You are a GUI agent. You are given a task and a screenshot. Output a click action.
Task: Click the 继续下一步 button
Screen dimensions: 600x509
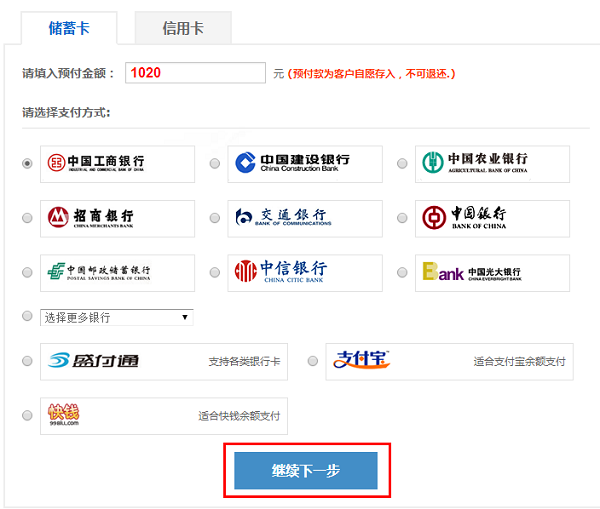(x=306, y=470)
